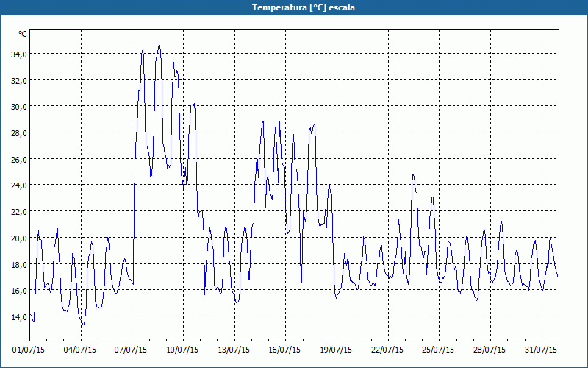This screenshot has height=368, width=588.
Task: Click the 04/07/15 date label
Action: click(80, 350)
